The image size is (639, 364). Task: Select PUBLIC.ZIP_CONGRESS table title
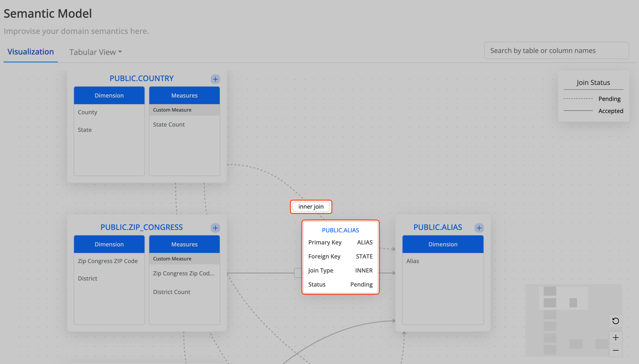click(142, 227)
